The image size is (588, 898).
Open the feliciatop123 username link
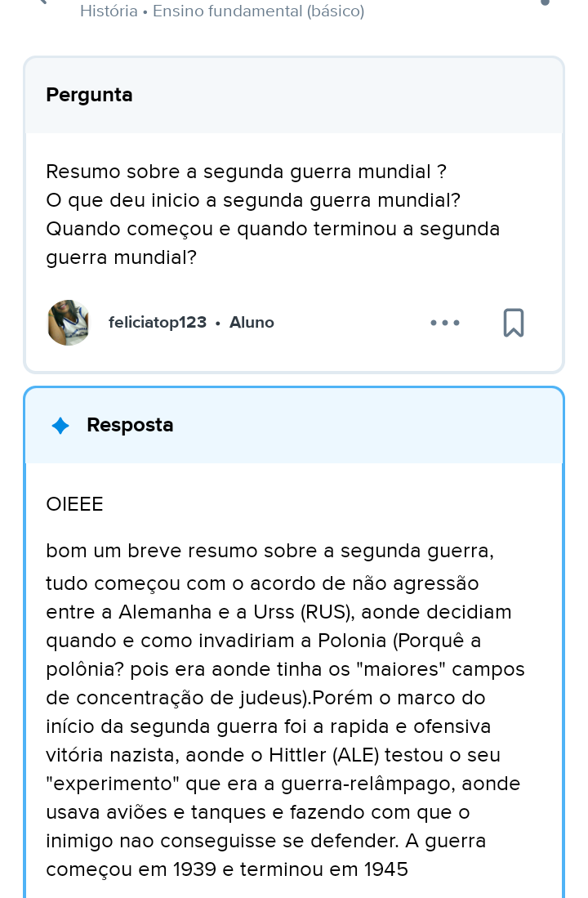(158, 323)
